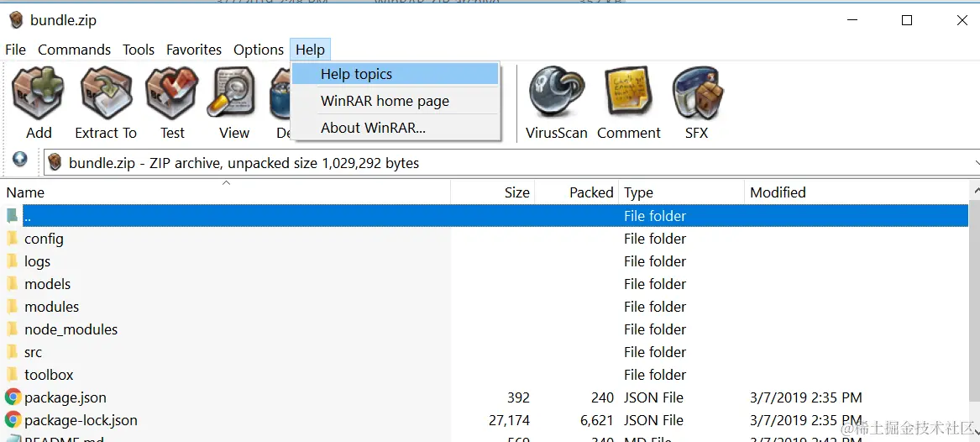Select the modules folder name
980x442 pixels.
[x=52, y=307]
